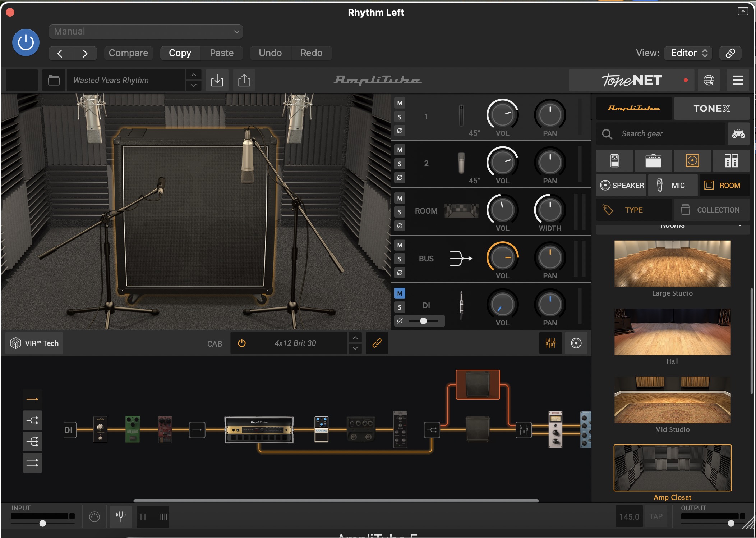Click the export share preset icon
Screen dimensions: 756x538
(244, 80)
